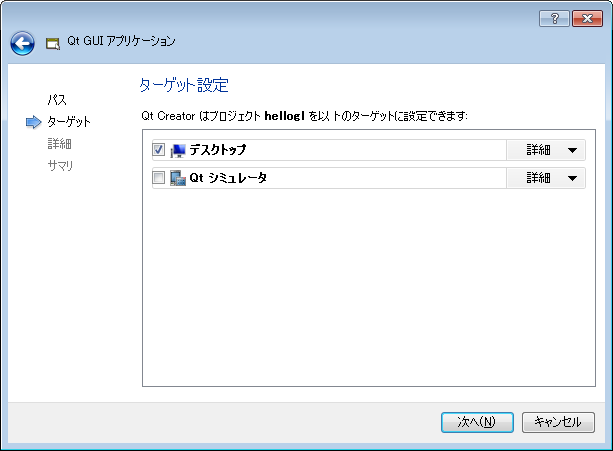This screenshot has height=451, width=613.
Task: Click the キャンセル button
Action: pyautogui.click(x=558, y=422)
